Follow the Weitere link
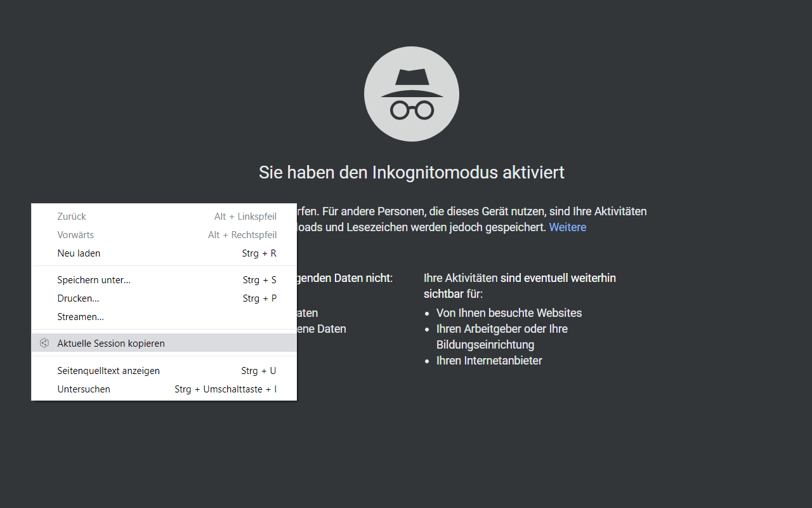This screenshot has height=508, width=812. [568, 227]
